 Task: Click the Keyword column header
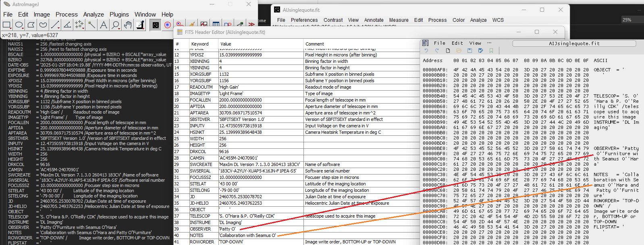(200, 44)
